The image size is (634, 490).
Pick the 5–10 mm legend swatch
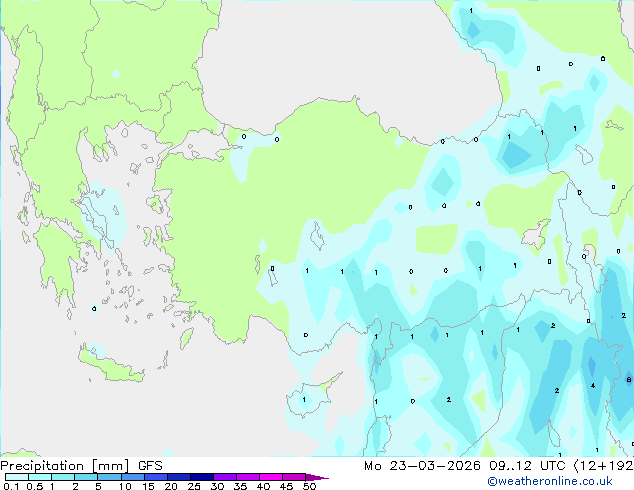(x=109, y=477)
